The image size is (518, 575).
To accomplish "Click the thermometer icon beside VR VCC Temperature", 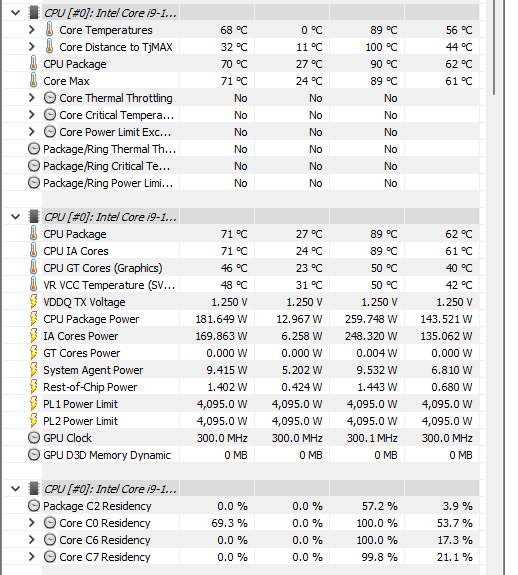I will [33, 285].
